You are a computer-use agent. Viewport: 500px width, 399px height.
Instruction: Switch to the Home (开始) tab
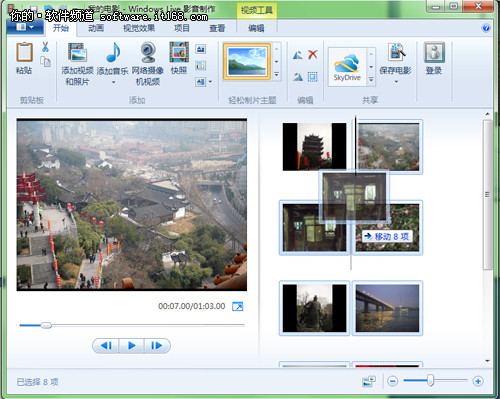pyautogui.click(x=61, y=28)
